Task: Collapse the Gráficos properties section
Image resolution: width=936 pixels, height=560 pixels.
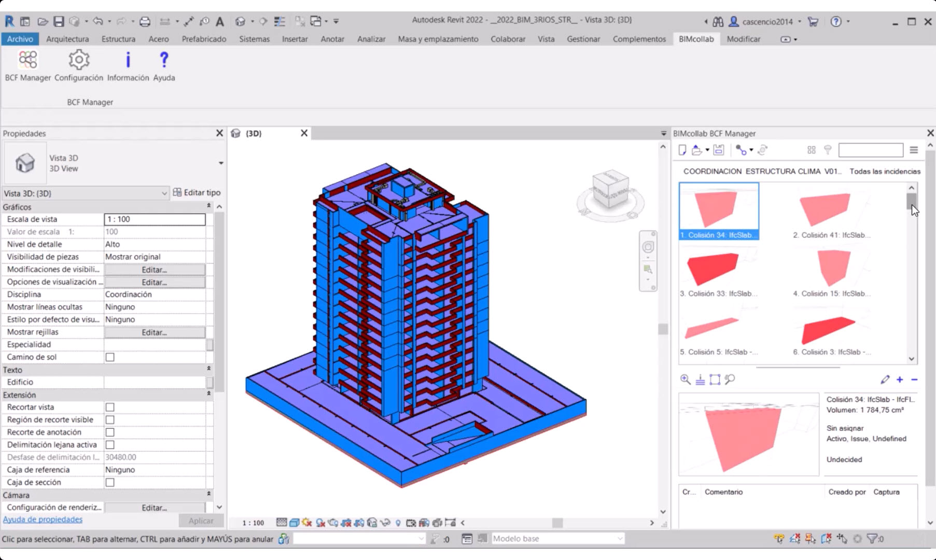Action: pos(208,206)
